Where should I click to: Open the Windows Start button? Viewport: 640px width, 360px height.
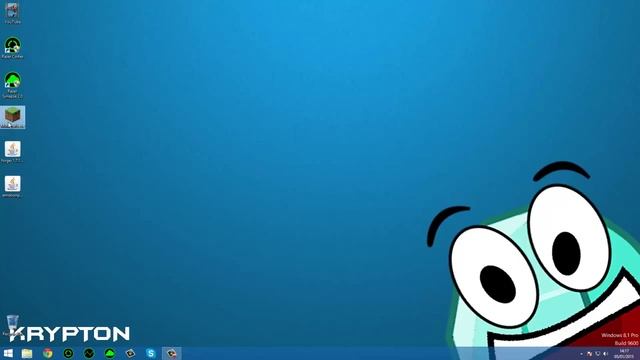pyautogui.click(x=8, y=353)
